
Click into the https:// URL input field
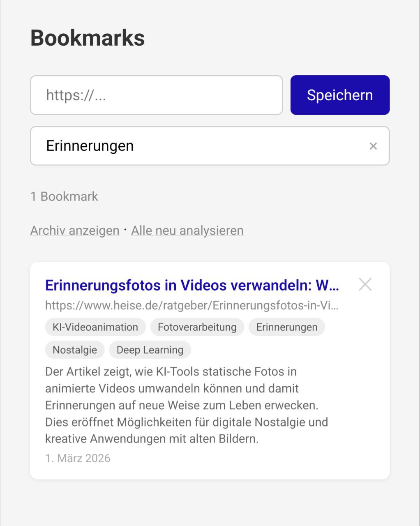pos(156,95)
